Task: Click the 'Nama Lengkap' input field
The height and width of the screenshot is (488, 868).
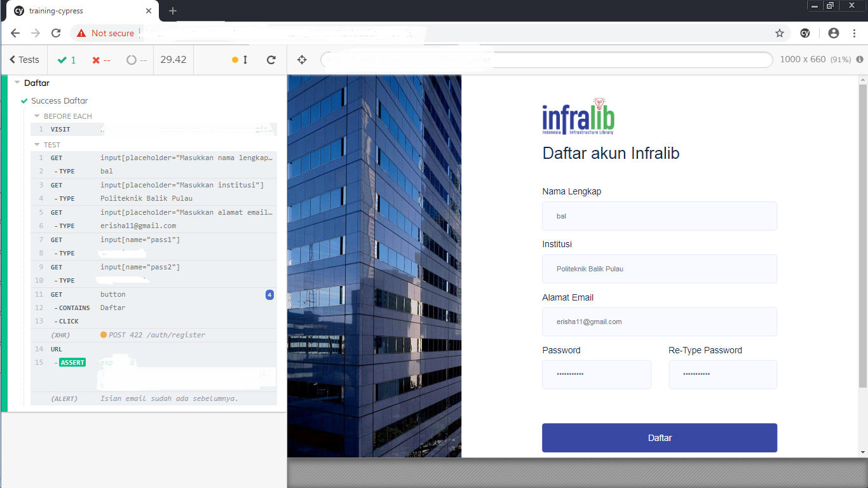Action: [659, 216]
